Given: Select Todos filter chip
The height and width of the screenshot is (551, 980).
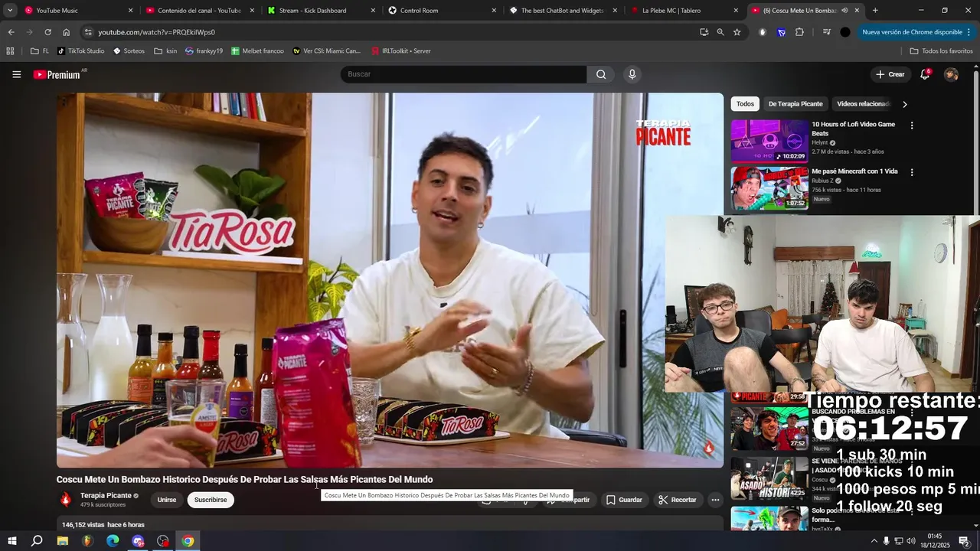Looking at the screenshot, I should (x=745, y=104).
